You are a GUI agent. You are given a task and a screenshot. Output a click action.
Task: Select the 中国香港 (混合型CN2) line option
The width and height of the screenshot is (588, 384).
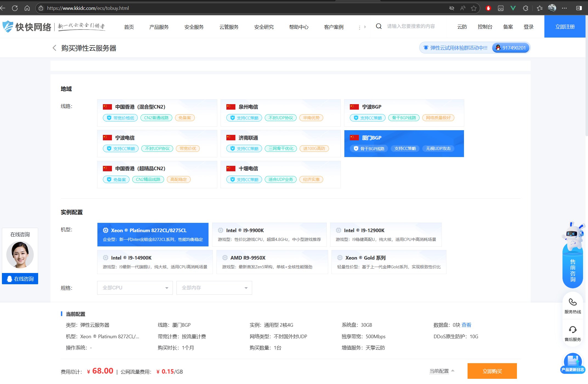tap(157, 113)
